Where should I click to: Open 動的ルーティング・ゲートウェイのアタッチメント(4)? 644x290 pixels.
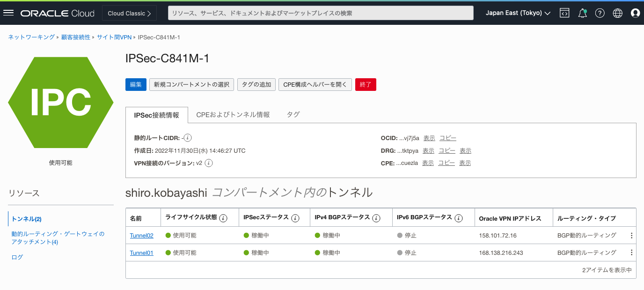58,238
